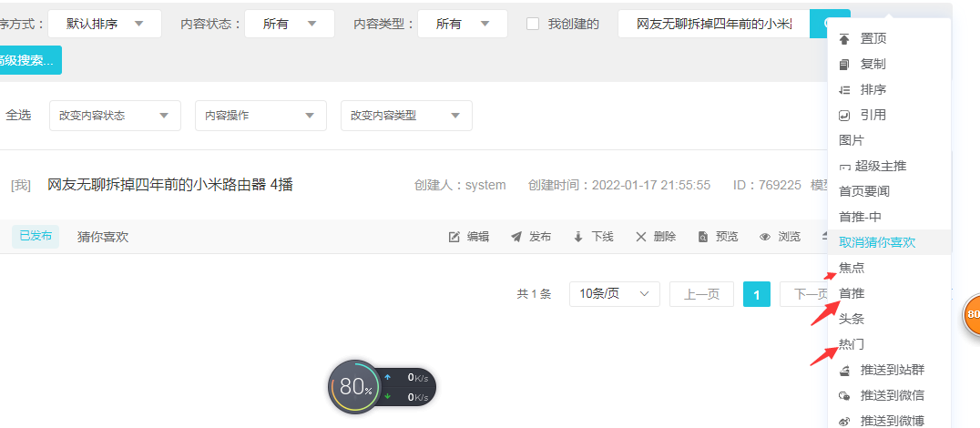980x428 pixels.
Task: Tick the 我创建的 checkbox
Action: point(533,24)
